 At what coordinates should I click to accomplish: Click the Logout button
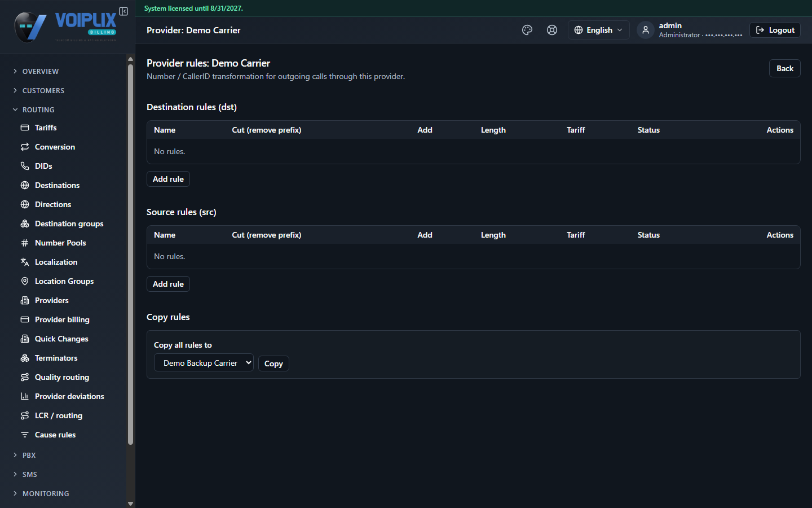pos(775,30)
